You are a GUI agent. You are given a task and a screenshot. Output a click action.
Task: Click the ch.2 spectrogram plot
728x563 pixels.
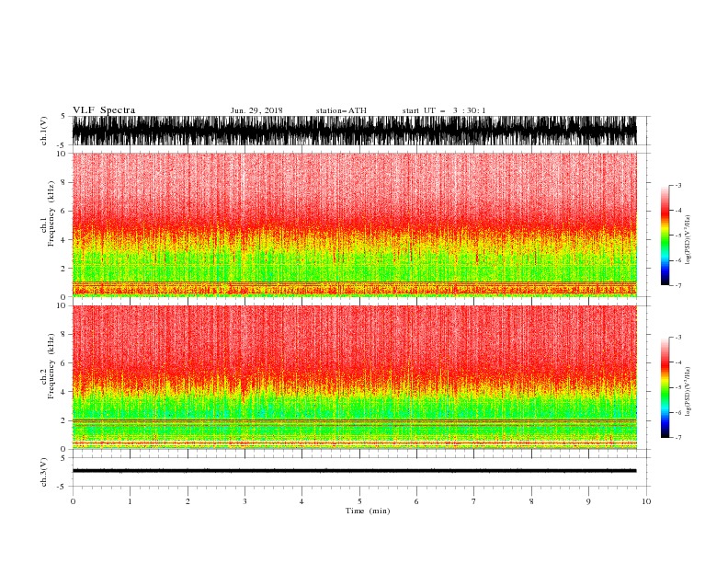[354, 377]
